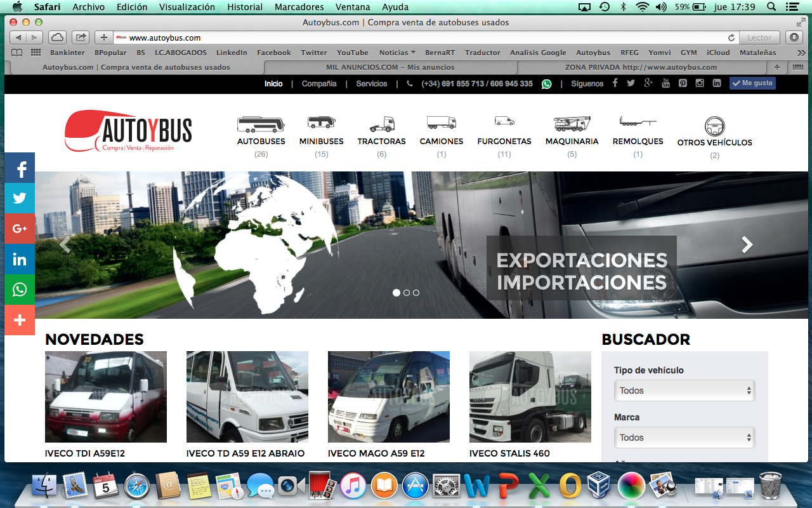Viewport: 812px width, 508px height.
Task: Share on Twitter from the side bar
Action: (x=20, y=198)
